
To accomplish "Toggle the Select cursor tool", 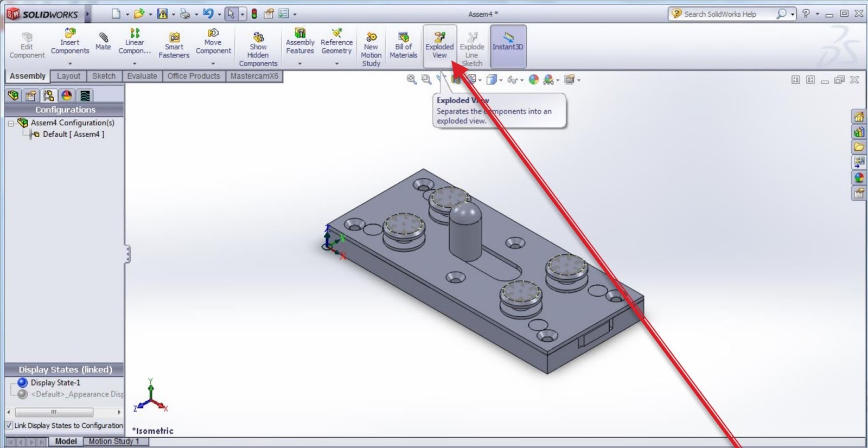I will click(x=231, y=14).
